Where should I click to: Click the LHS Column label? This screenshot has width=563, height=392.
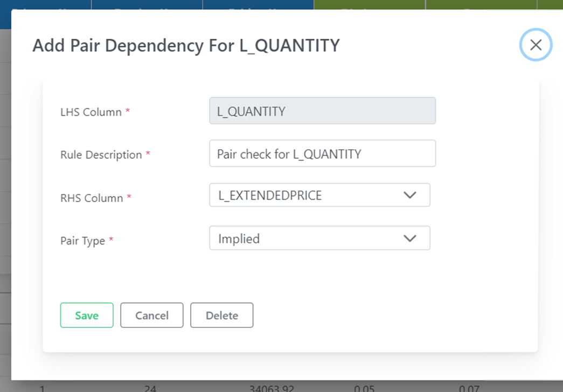point(91,112)
